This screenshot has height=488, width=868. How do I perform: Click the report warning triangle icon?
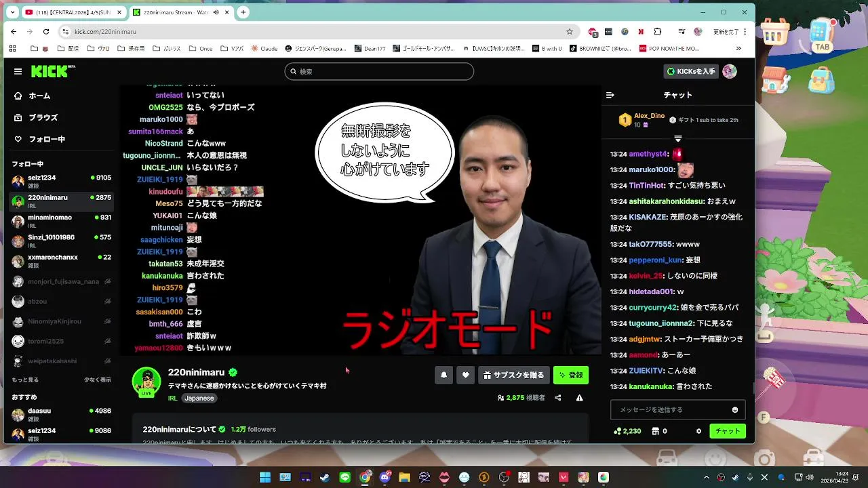(x=580, y=398)
